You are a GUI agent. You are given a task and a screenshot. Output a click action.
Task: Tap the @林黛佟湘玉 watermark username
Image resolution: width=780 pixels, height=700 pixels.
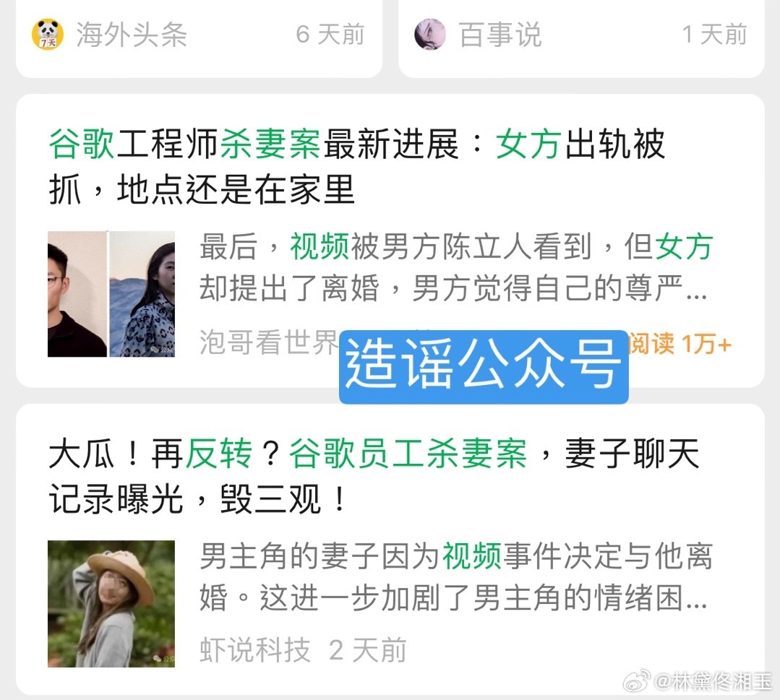coord(713,681)
